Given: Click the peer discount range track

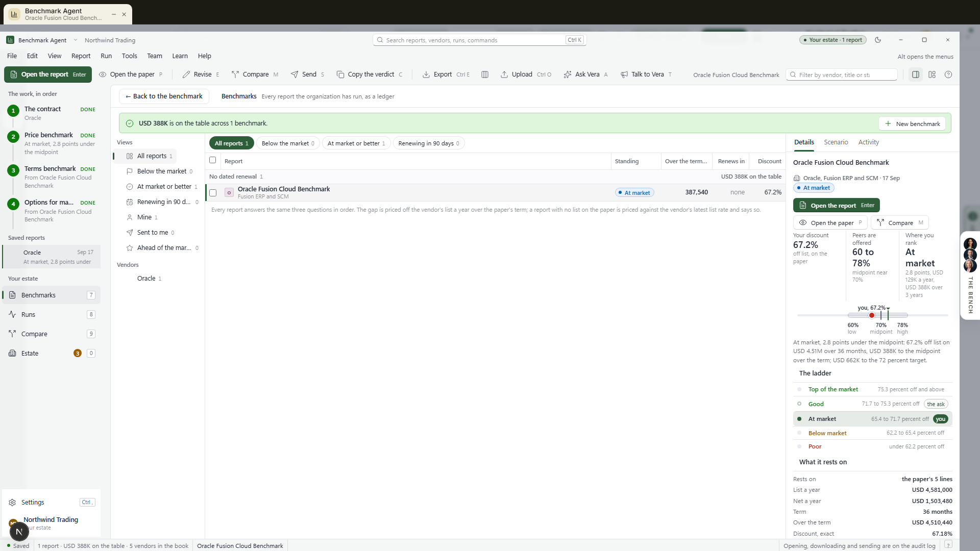Looking at the screenshot, I should coord(878,315).
